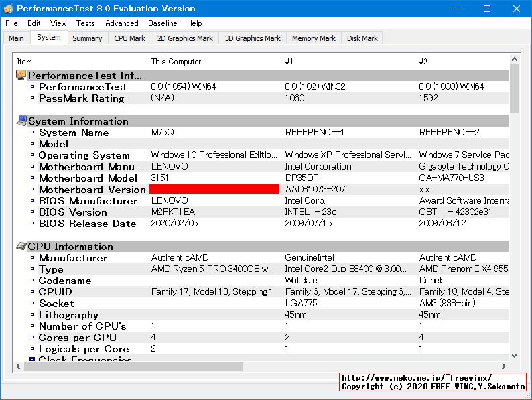This screenshot has height=400, width=532.
Task: Click the System Information laptop icon
Action: (x=21, y=121)
